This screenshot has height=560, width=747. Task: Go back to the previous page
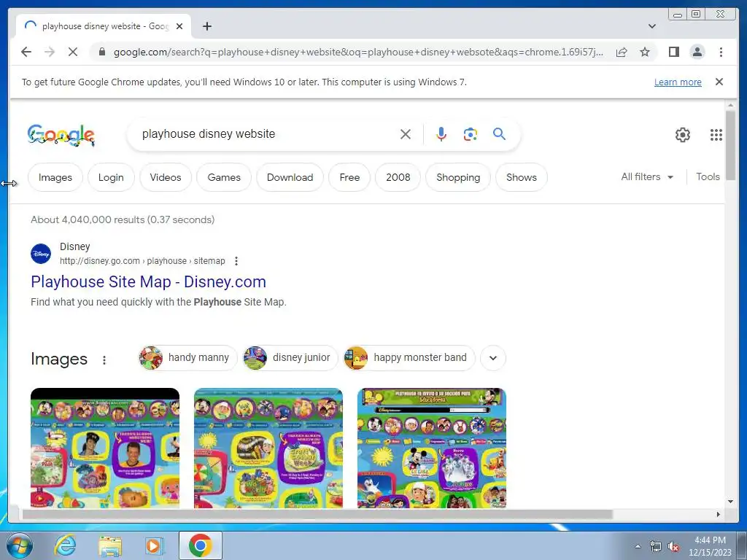(x=26, y=52)
